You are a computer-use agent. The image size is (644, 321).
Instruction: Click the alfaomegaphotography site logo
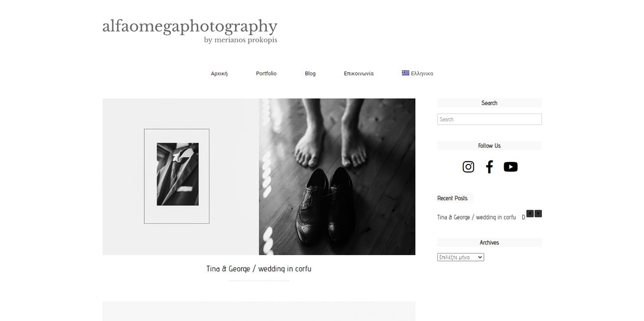pos(190,26)
